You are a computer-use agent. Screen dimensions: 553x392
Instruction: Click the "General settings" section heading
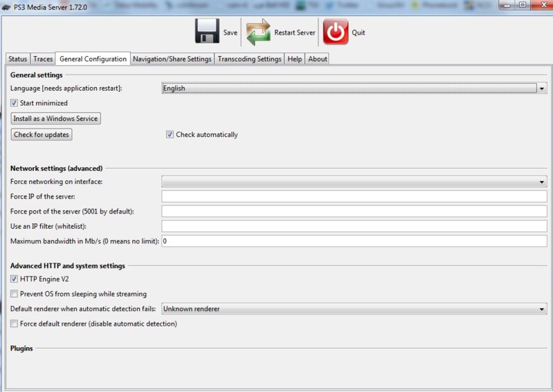(36, 75)
